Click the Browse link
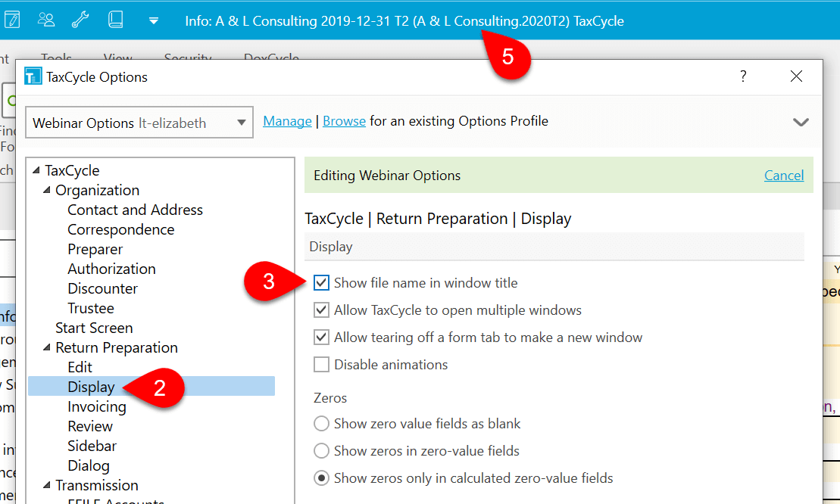This screenshot has height=504, width=840. [344, 121]
